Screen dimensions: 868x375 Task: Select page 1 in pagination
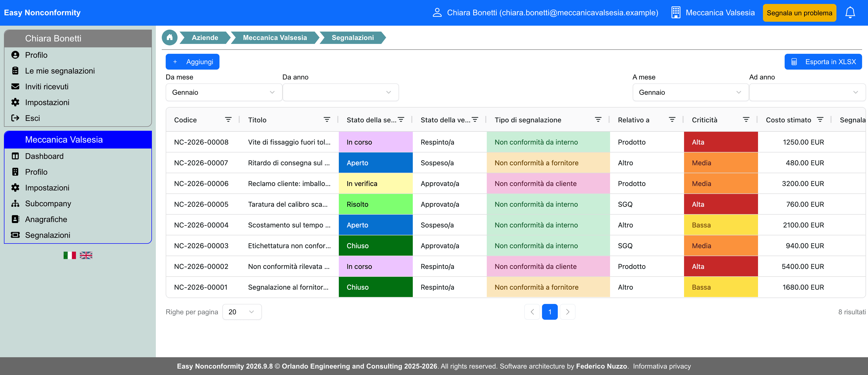point(550,312)
